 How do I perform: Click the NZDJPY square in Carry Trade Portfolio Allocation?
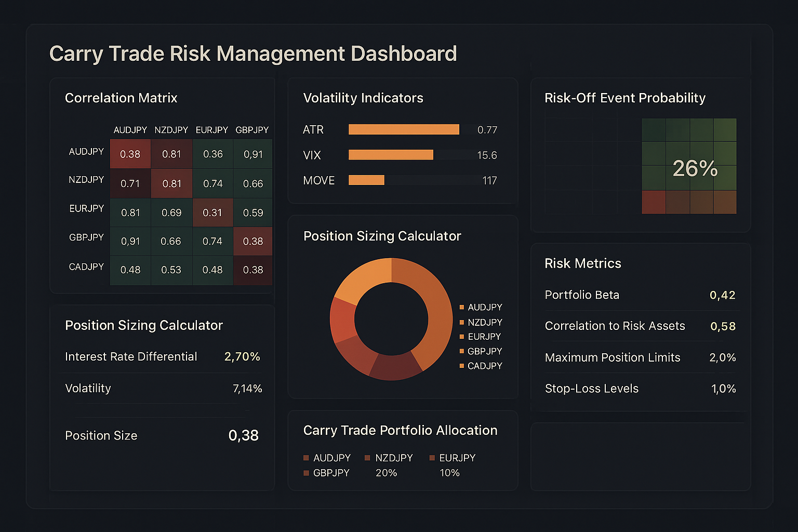pyautogui.click(x=367, y=458)
